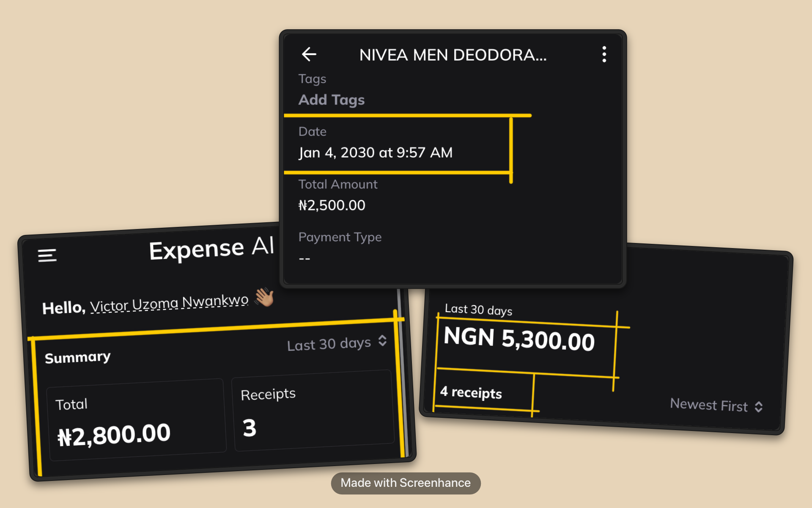Image resolution: width=812 pixels, height=508 pixels.
Task: Open the hamburger navigation menu
Action: click(x=47, y=255)
